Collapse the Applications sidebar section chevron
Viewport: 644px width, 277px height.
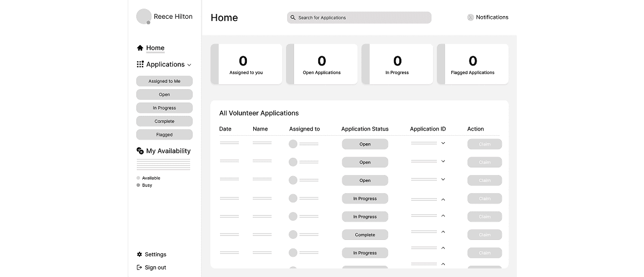189,65
